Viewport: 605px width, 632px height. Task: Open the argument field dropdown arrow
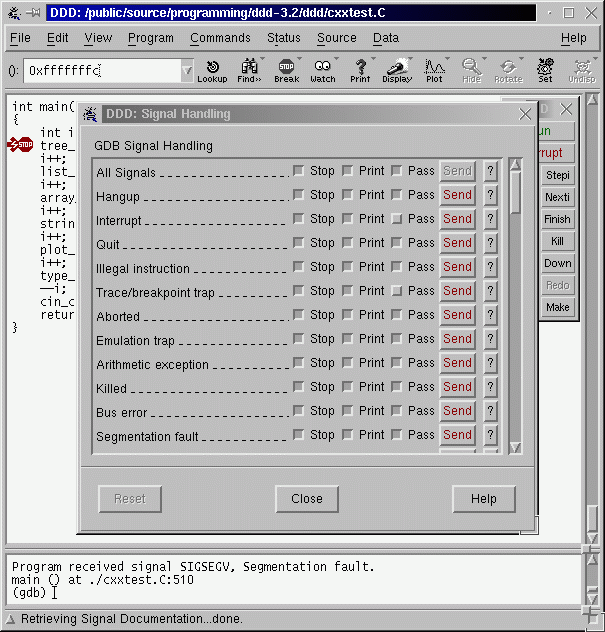(x=187, y=71)
